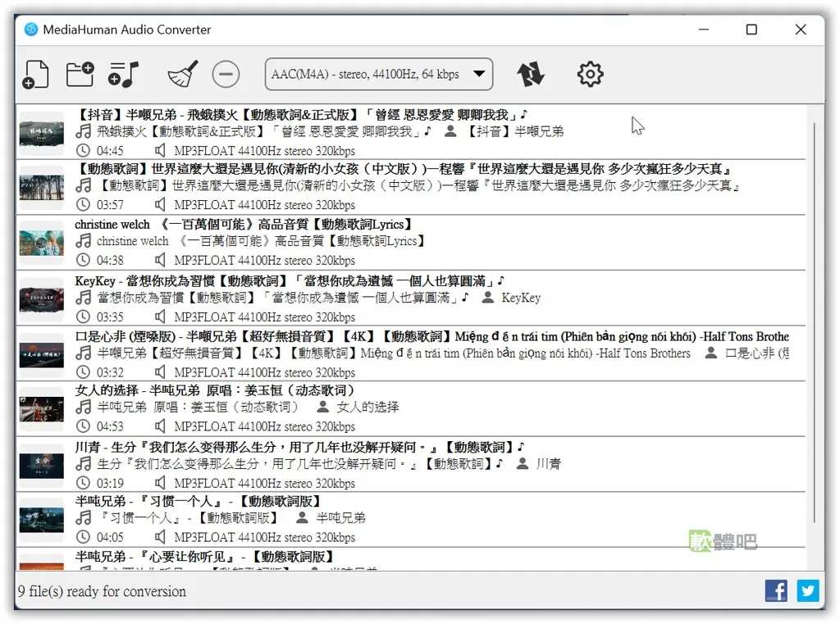Click the duration 04:53
Image resolution: width=840 pixels, height=624 pixels.
tap(110, 426)
